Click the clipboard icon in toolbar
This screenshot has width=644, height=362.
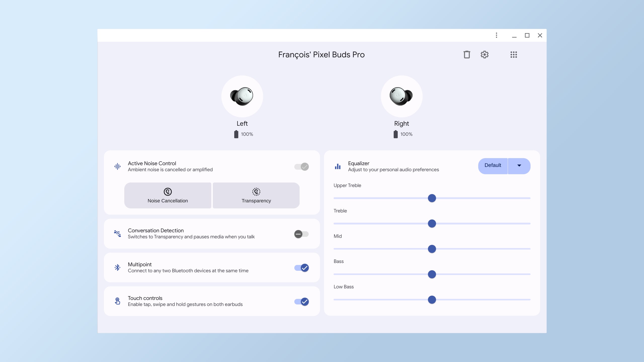coord(466,54)
